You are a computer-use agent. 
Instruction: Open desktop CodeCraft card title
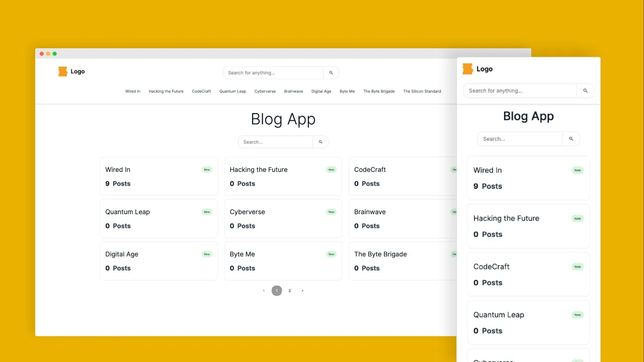[x=370, y=170]
